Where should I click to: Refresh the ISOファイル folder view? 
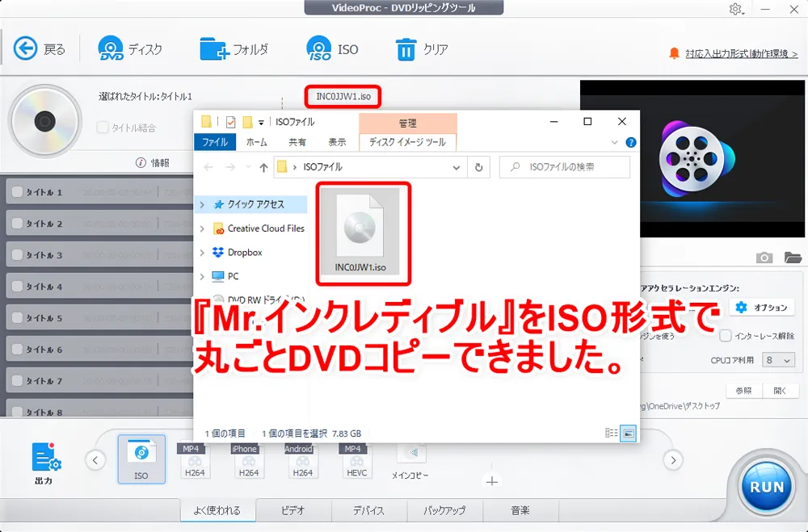pyautogui.click(x=478, y=167)
